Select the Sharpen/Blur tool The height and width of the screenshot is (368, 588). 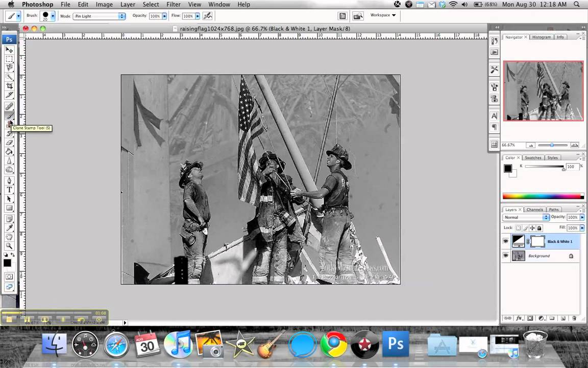tap(9, 160)
